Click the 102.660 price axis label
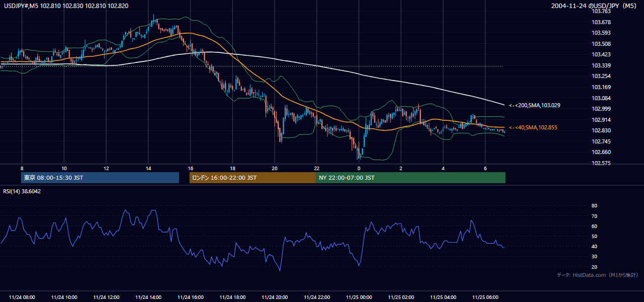The width and height of the screenshot is (644, 302). click(601, 152)
